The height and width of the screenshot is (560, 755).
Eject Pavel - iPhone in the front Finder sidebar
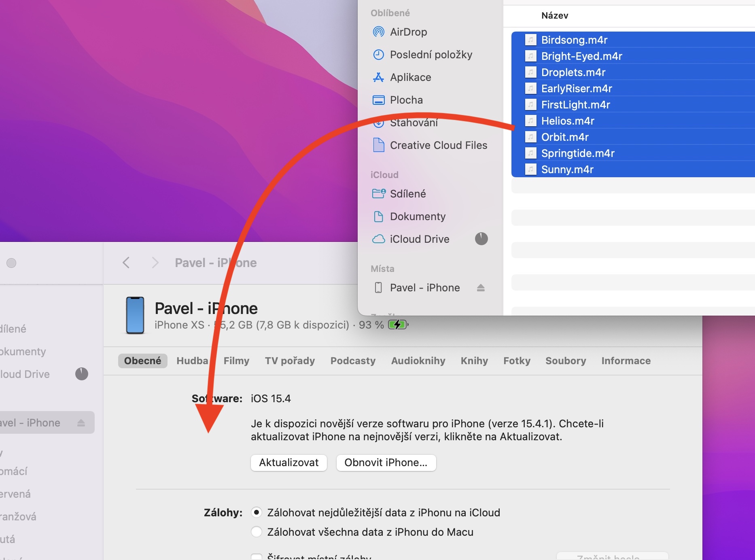[481, 288]
